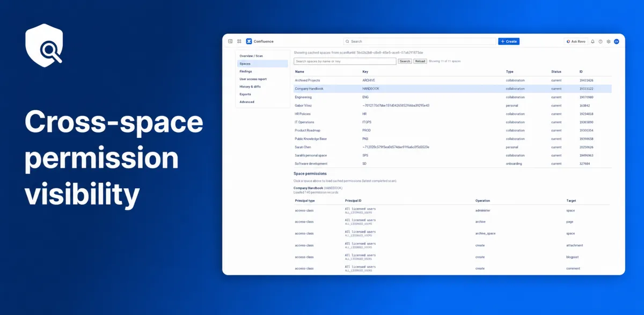Screen dimensions: 644x315
Task: Click the PKB key cell
Action: coord(365,138)
